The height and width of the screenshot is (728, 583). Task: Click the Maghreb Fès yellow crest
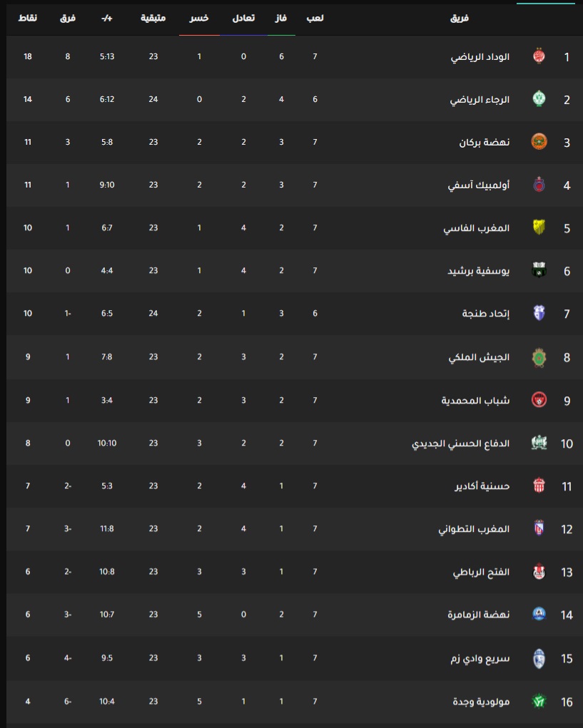pos(539,227)
